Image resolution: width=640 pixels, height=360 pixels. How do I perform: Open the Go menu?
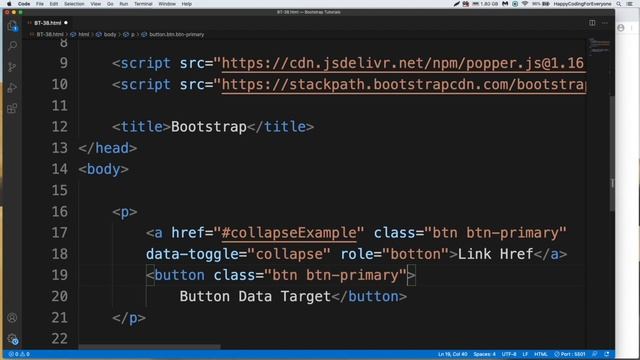pyautogui.click(x=110, y=4)
